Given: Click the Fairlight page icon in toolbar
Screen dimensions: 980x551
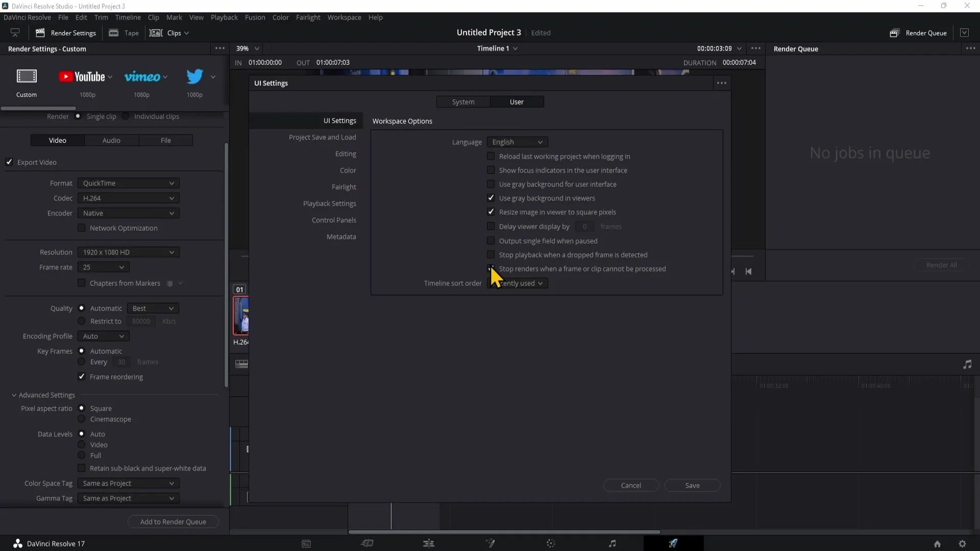Looking at the screenshot, I should click(x=612, y=543).
